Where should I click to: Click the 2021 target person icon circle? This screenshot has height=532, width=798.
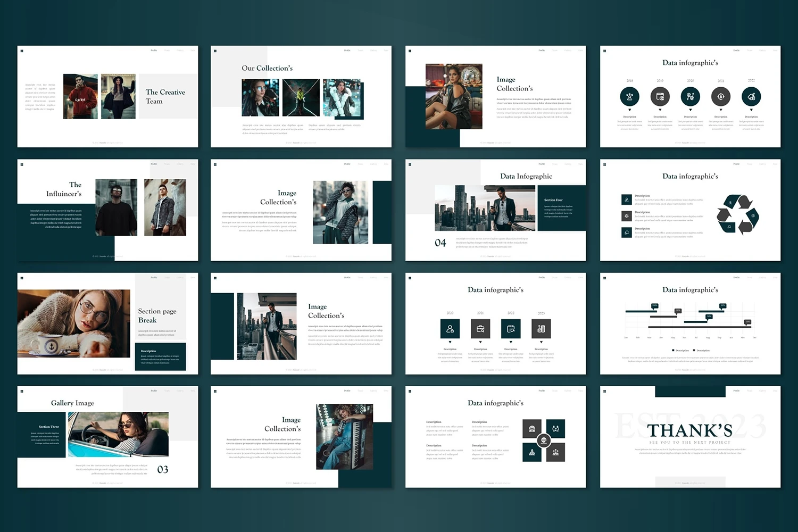point(721,97)
